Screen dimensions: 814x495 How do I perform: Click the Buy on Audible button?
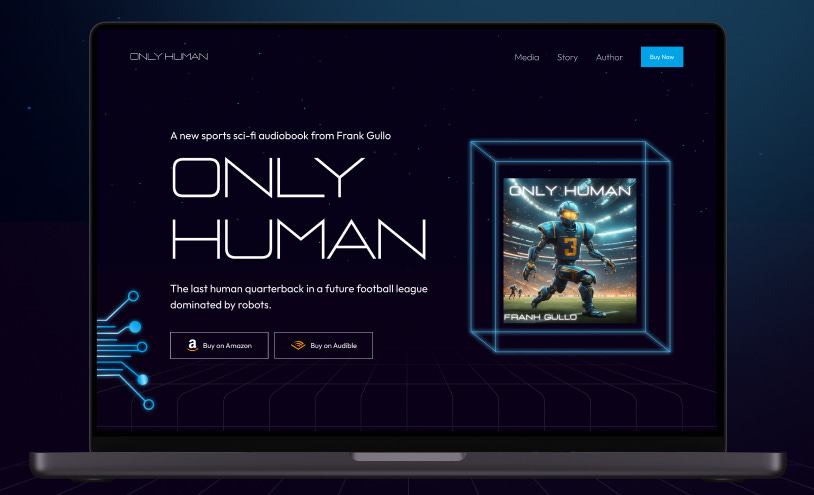(323, 346)
